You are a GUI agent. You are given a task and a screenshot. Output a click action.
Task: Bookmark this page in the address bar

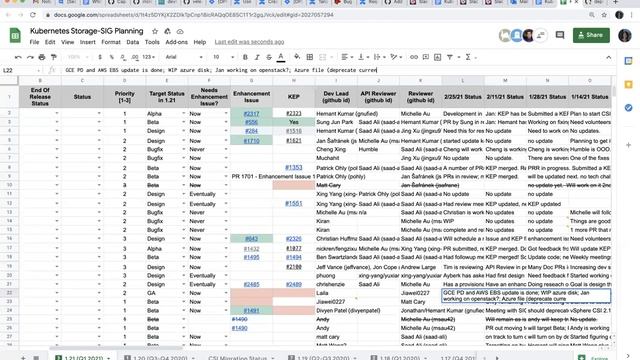[x=604, y=15]
